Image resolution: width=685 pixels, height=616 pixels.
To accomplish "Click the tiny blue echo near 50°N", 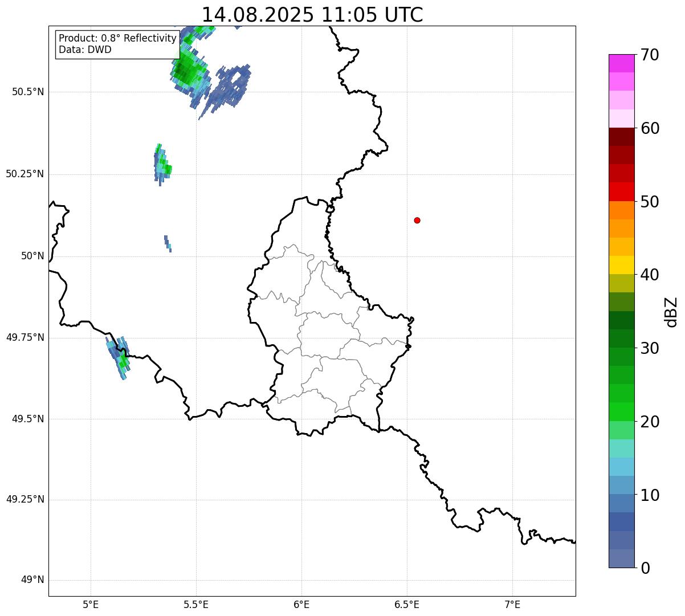I will coord(168,243).
